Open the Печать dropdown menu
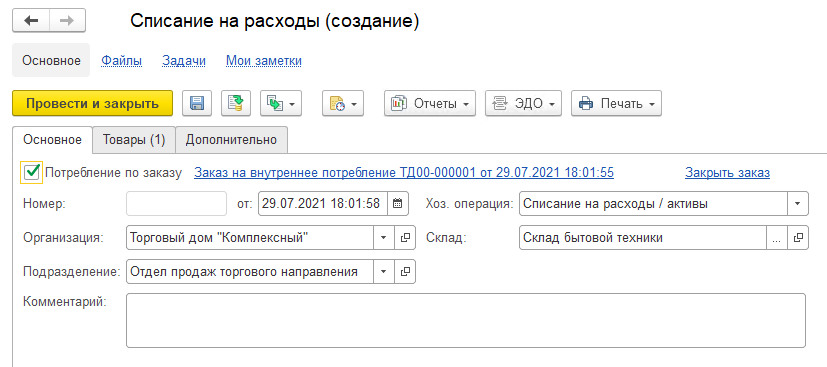827x367 pixels. tap(616, 103)
